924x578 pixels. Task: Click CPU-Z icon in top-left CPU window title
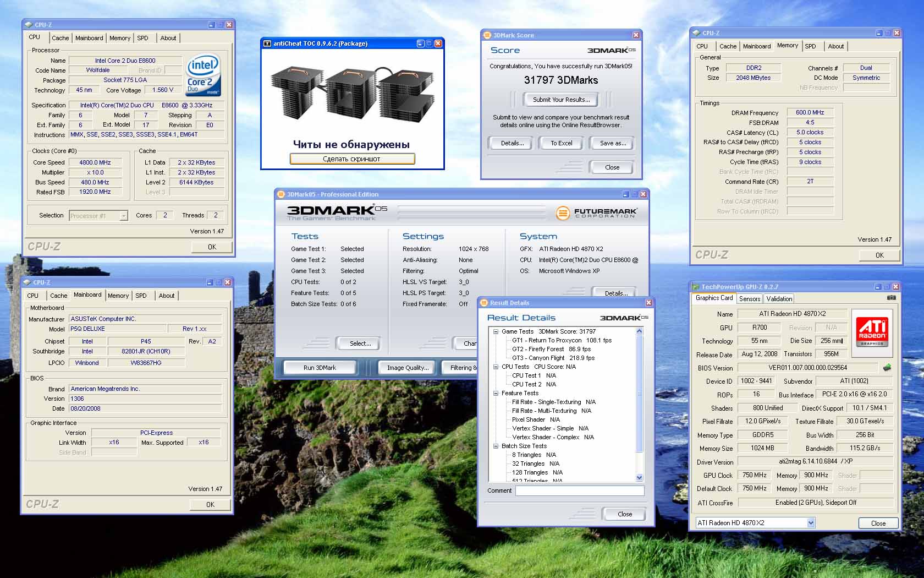click(29, 25)
